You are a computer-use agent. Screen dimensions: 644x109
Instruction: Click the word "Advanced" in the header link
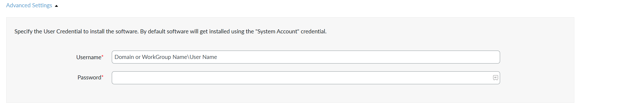point(18,5)
